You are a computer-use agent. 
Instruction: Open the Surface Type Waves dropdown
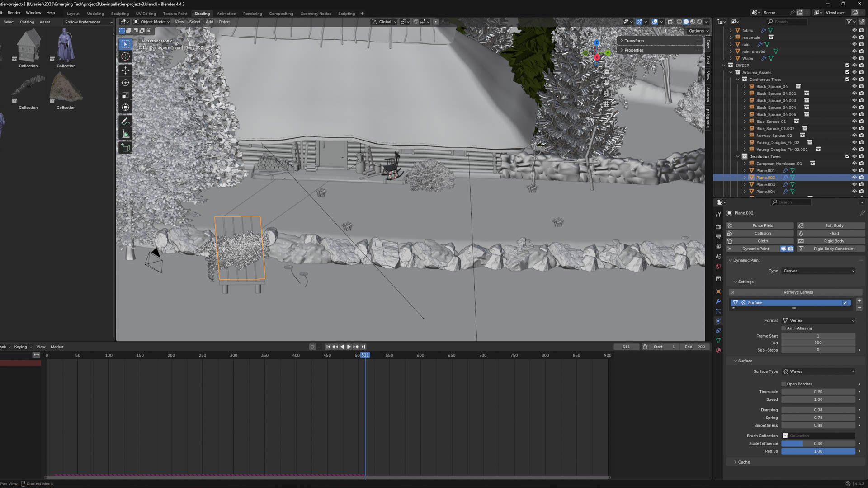point(818,371)
